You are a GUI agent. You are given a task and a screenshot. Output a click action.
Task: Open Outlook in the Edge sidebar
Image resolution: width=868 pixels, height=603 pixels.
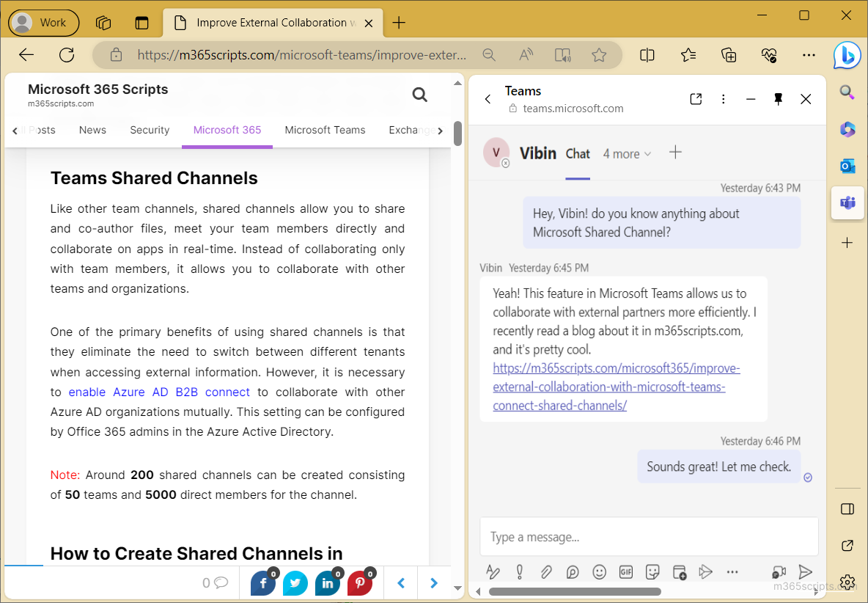click(x=847, y=166)
